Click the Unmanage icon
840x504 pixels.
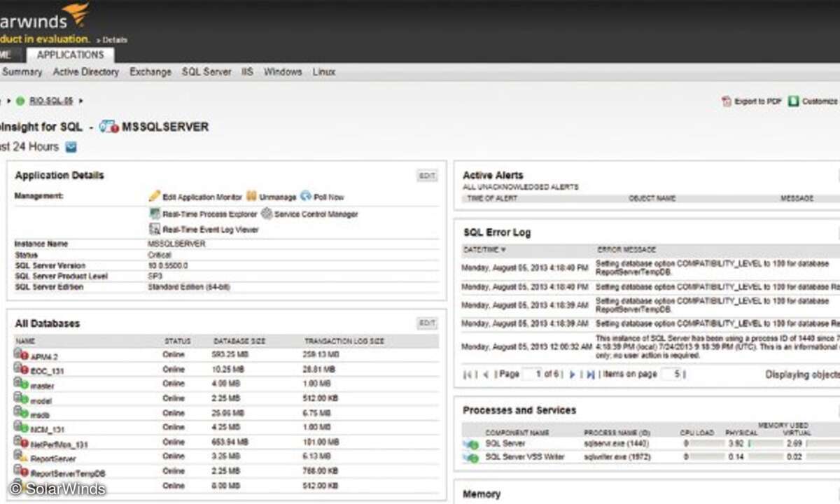[x=251, y=197]
